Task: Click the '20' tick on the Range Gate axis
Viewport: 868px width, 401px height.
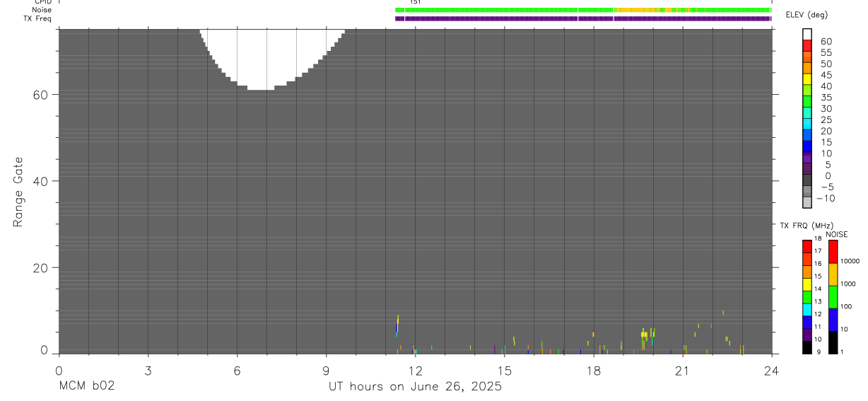Action: [x=40, y=268]
